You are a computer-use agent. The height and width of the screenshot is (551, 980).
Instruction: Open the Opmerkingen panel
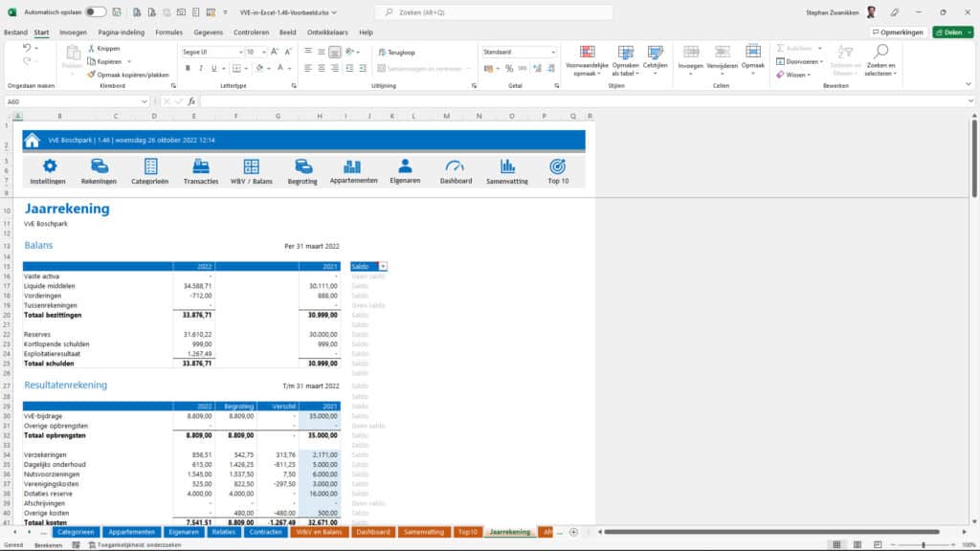tap(900, 31)
